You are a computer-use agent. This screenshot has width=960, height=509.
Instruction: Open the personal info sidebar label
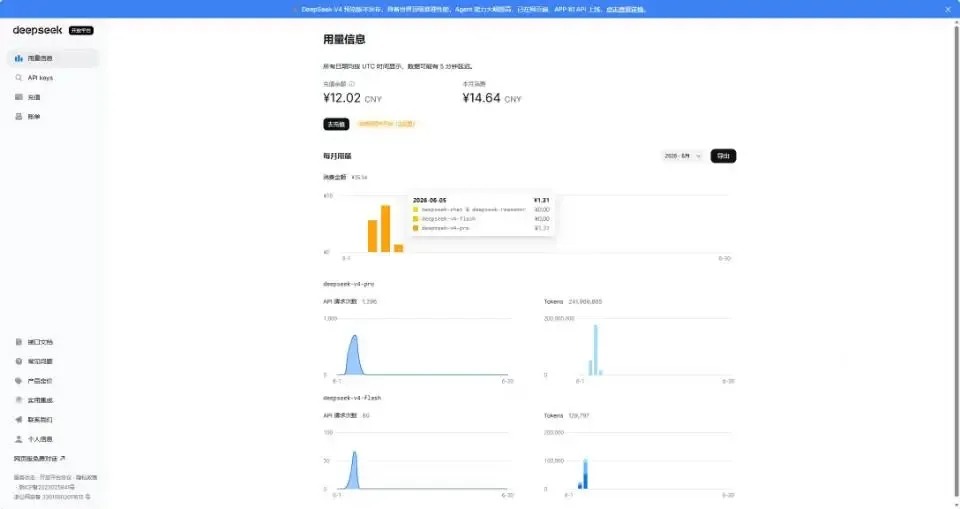[x=40, y=439]
